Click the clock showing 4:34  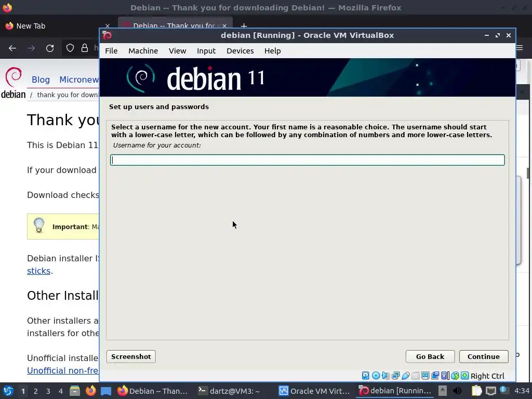click(x=522, y=391)
